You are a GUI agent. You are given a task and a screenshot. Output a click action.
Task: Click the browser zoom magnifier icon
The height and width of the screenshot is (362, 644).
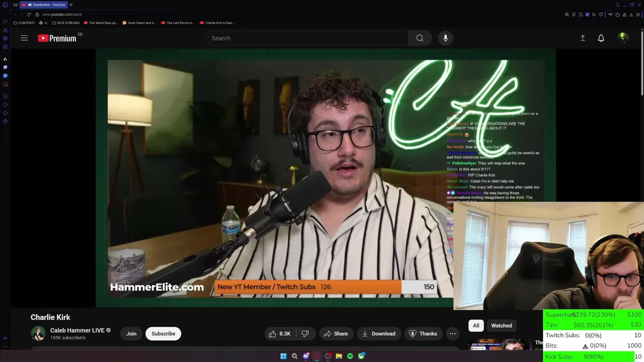tap(567, 15)
